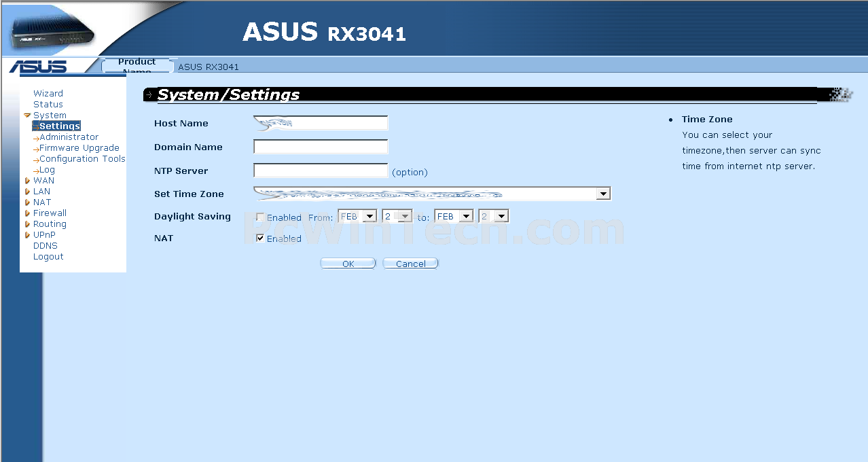Click the Domain Name input field
868x462 pixels.
pyautogui.click(x=321, y=147)
